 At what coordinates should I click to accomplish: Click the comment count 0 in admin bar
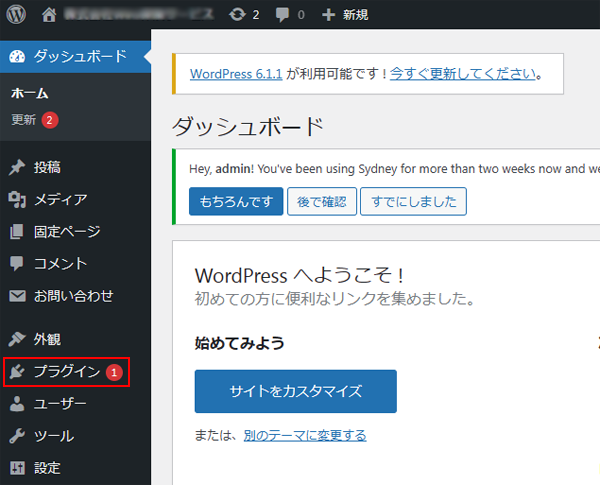[x=301, y=15]
